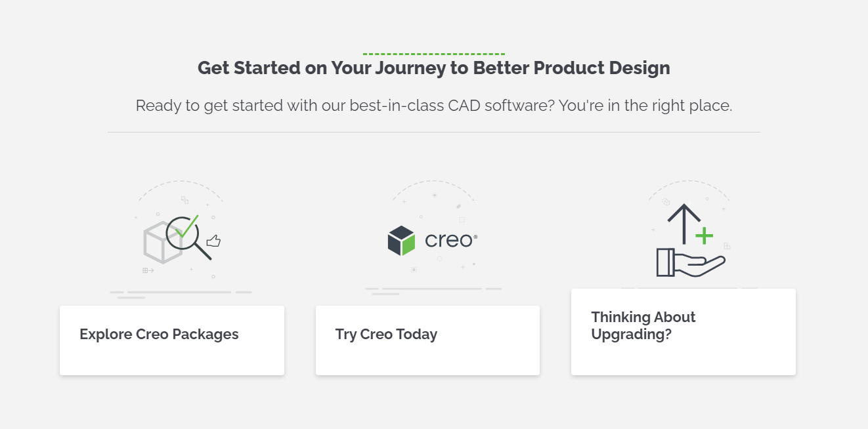
Task: Click the green dashed divider above the heading
Action: pos(433,52)
